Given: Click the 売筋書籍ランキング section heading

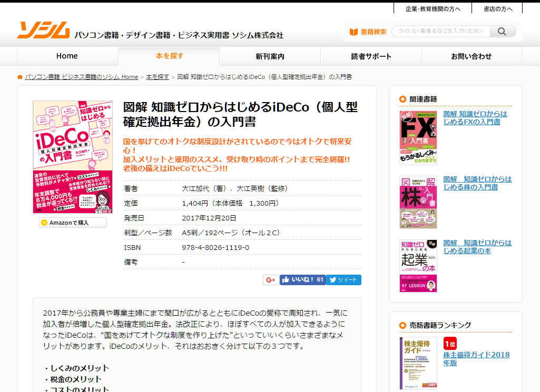Looking at the screenshot, I should click(x=440, y=325).
